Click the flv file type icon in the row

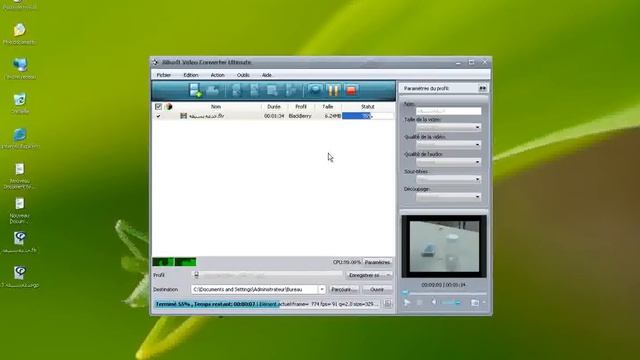[x=184, y=116]
